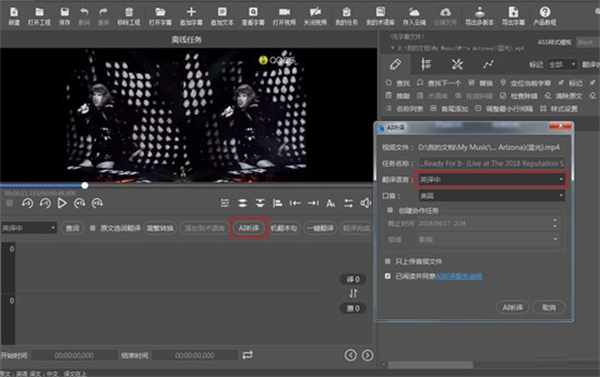
Task: Open the 英译中 dropdown below player
Action: pyautogui.click(x=29, y=228)
